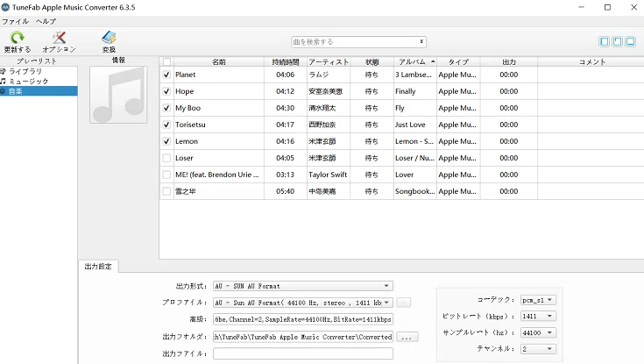Click the music note album art thumbnail
Screen dimensions: 644x364
pyautogui.click(x=118, y=95)
